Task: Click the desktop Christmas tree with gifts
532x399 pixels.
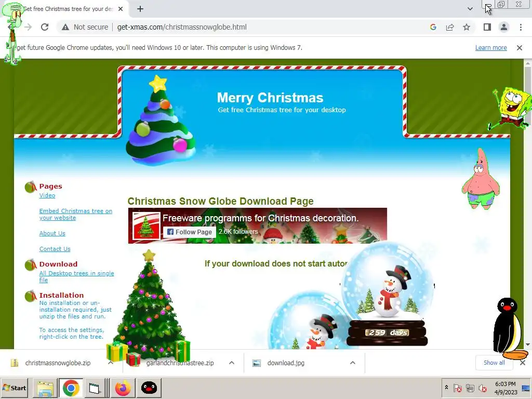Action: (149, 309)
